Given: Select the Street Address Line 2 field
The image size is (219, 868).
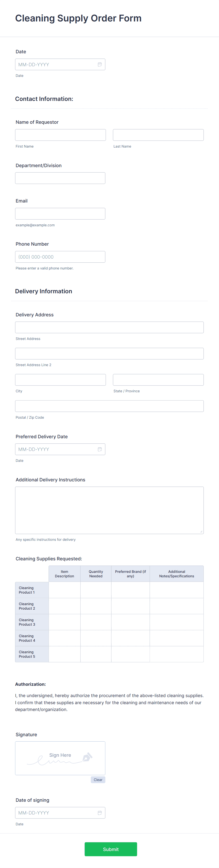Looking at the screenshot, I should pos(109,353).
